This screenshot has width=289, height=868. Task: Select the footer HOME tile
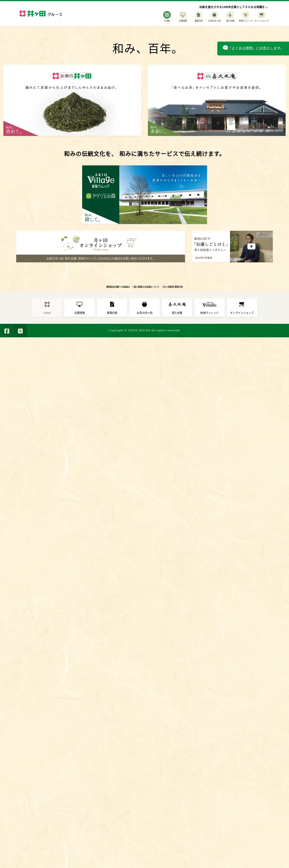pyautogui.click(x=47, y=308)
